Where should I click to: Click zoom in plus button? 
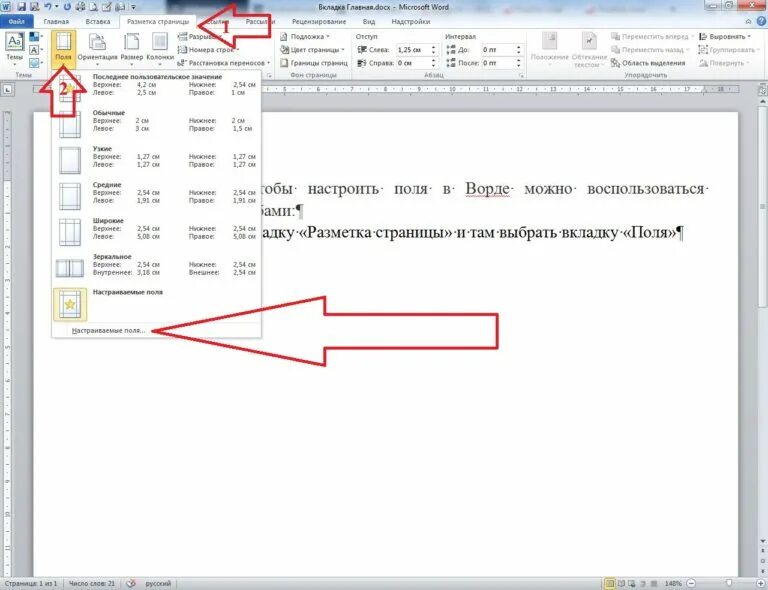761,583
